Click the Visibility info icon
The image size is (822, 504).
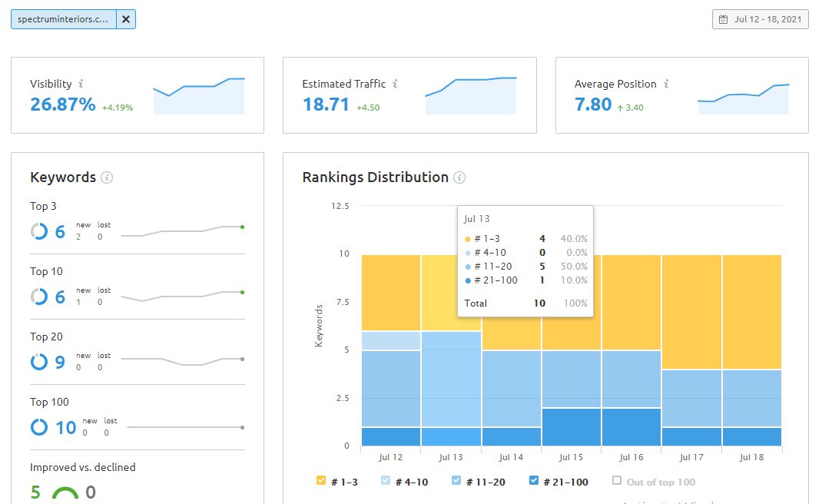(x=81, y=84)
